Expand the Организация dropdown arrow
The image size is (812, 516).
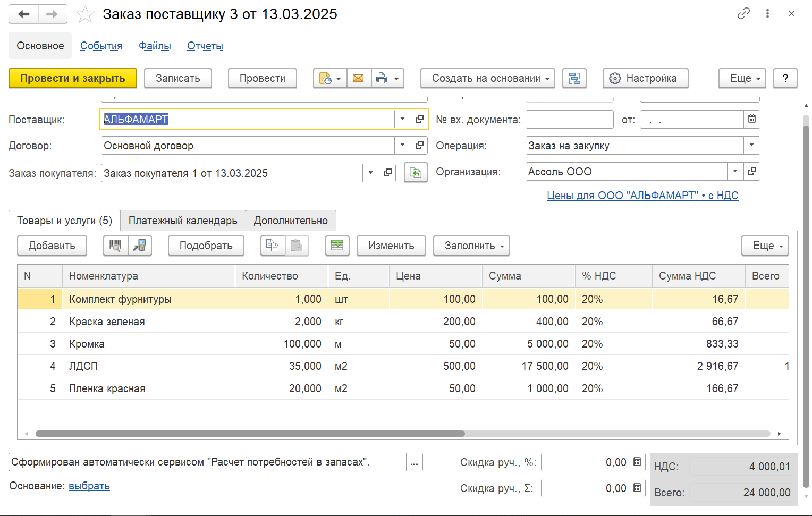[735, 171]
